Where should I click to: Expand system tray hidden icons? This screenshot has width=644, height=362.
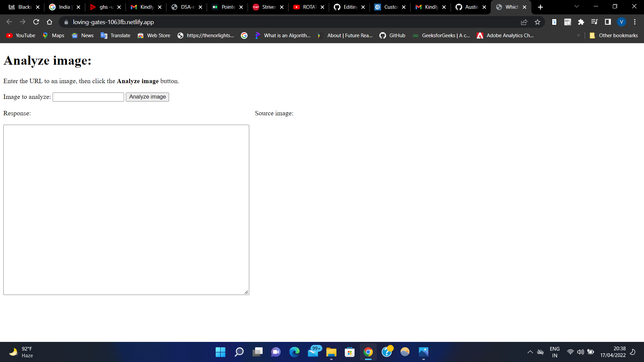click(530, 352)
